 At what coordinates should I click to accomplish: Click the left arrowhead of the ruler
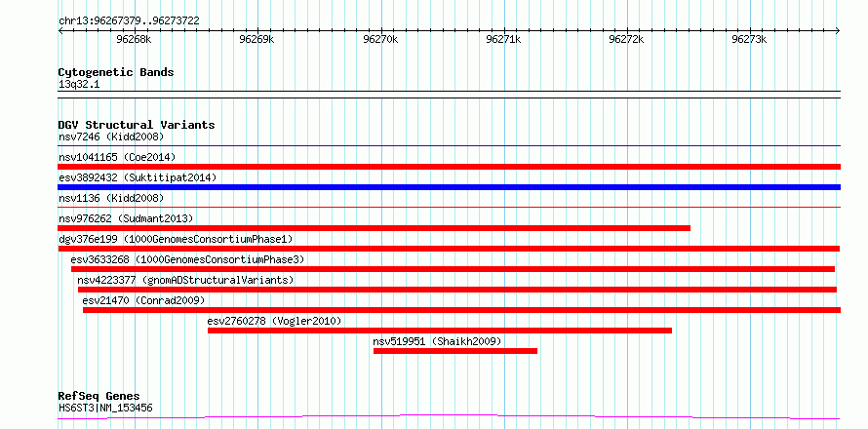click(60, 30)
